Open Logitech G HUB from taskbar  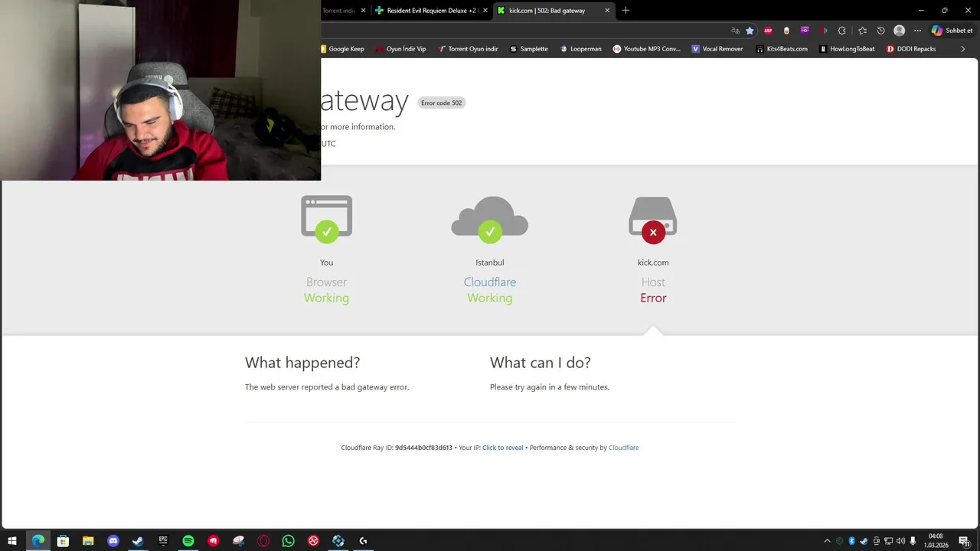coord(363,541)
